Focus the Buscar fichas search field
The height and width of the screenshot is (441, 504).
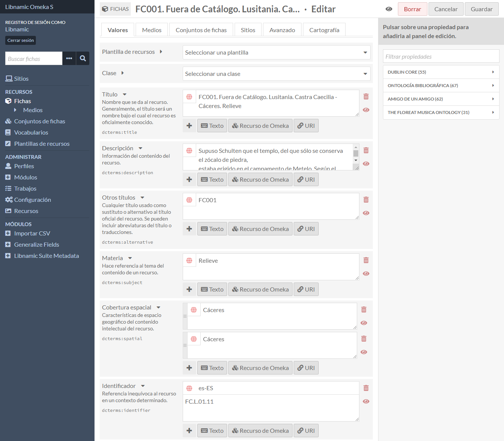[x=34, y=58]
